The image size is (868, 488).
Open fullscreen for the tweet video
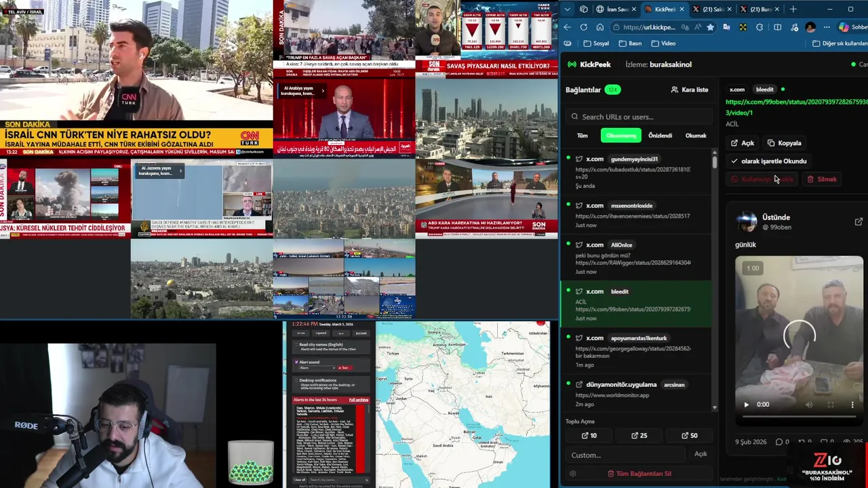(831, 405)
